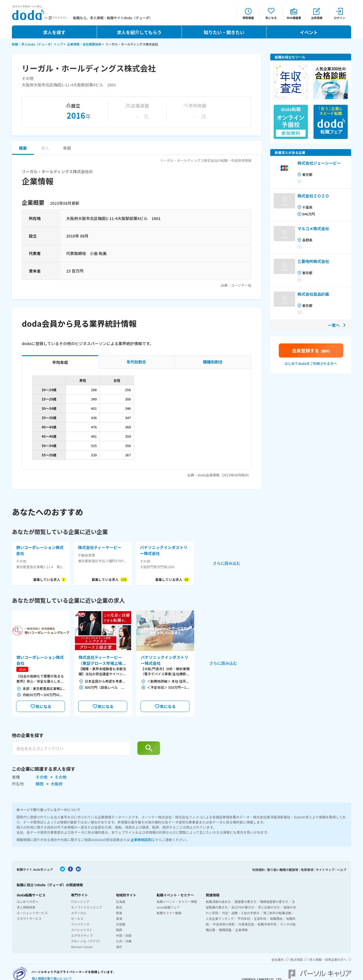
Task: Select 概要 tab
Action: (x=23, y=148)
